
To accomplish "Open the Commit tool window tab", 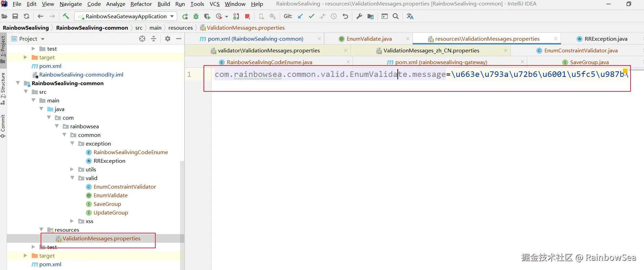I will click(x=3, y=126).
